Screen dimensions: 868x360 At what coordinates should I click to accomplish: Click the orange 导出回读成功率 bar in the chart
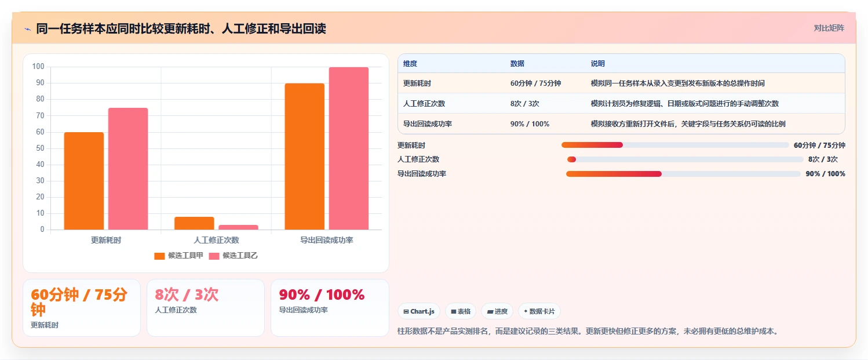305,157
